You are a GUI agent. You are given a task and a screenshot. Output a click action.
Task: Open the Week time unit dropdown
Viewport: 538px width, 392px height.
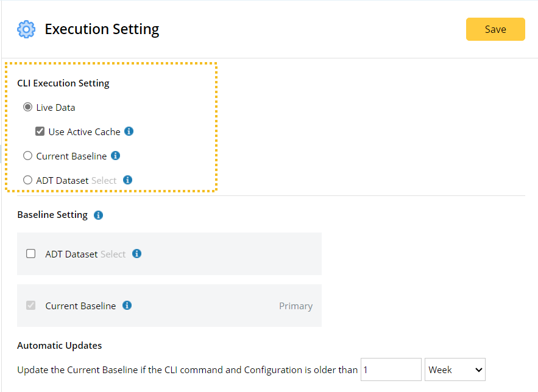[455, 369]
